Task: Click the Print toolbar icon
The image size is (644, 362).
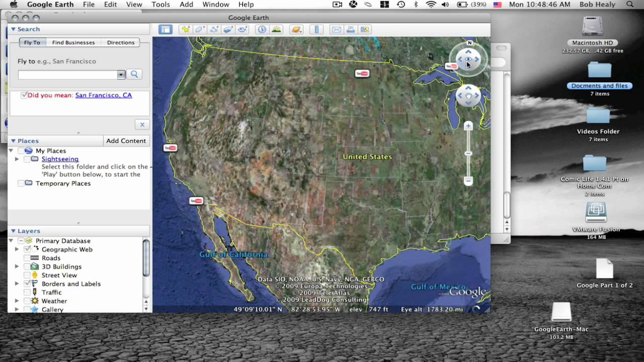Action: click(x=351, y=30)
